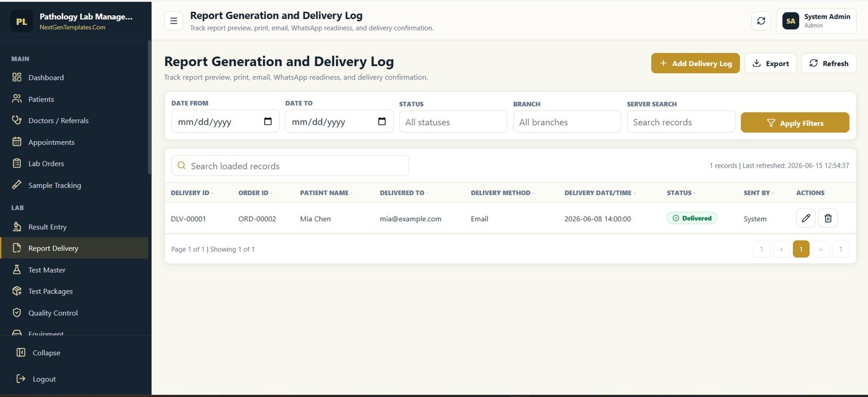The width and height of the screenshot is (868, 397).
Task: Go to the Patients page
Action: (74, 99)
